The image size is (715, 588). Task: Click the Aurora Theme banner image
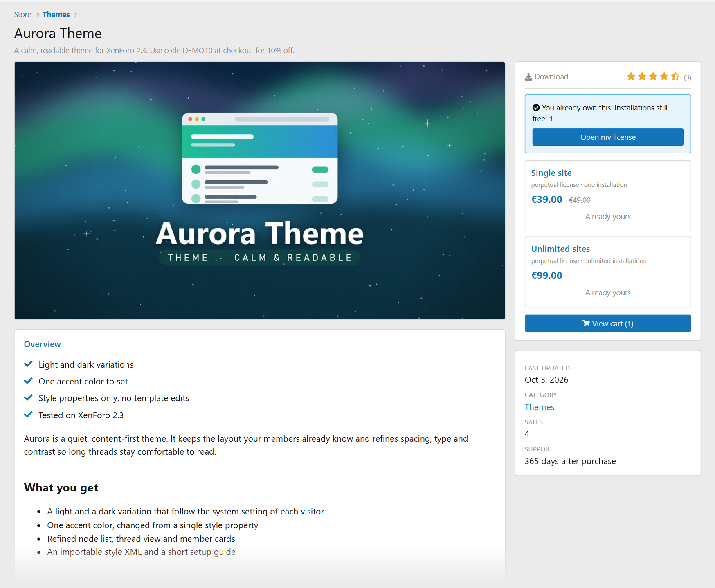pyautogui.click(x=260, y=191)
